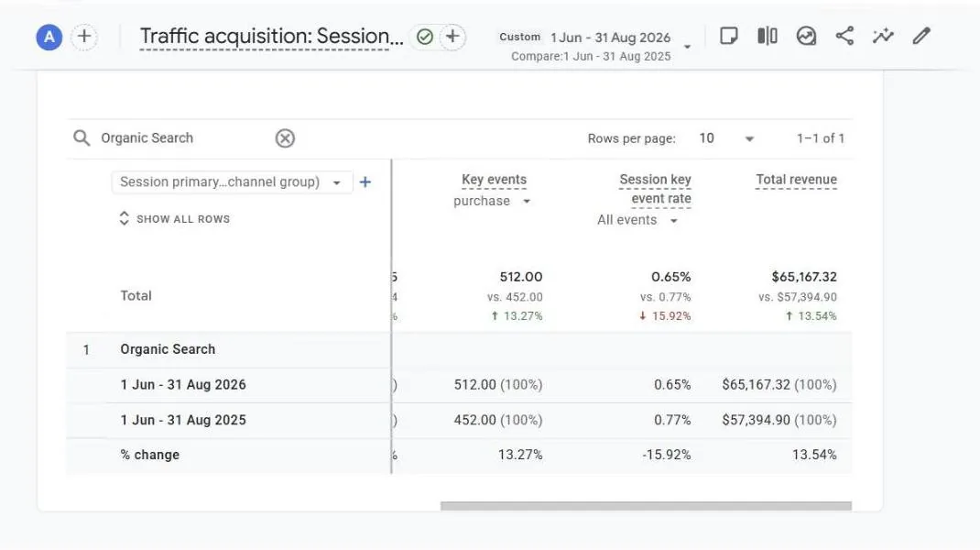The width and height of the screenshot is (980, 550).
Task: Open the 'purchase' key event dropdown
Action: [492, 201]
